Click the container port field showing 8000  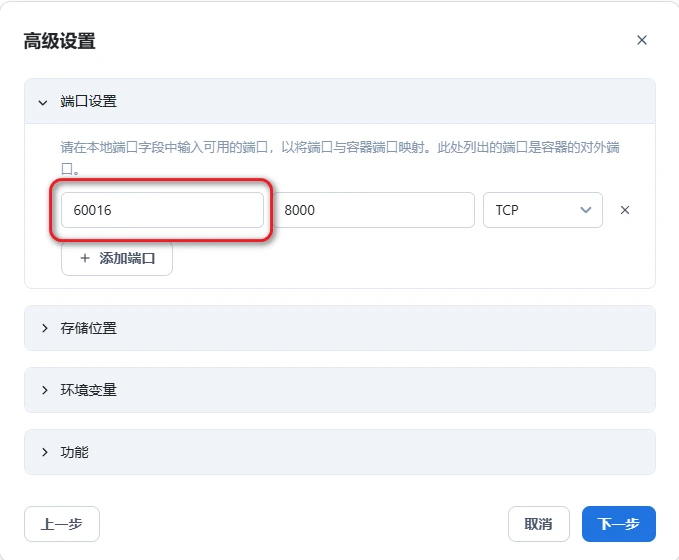point(374,211)
